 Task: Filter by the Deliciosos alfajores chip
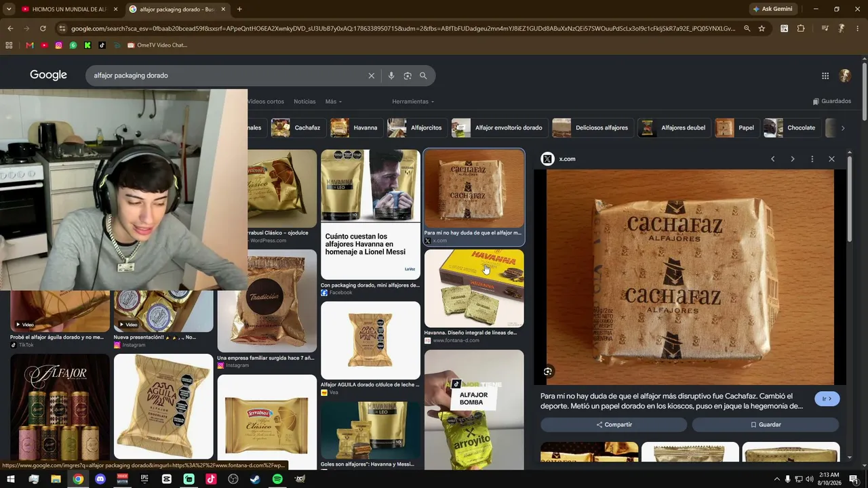click(592, 128)
